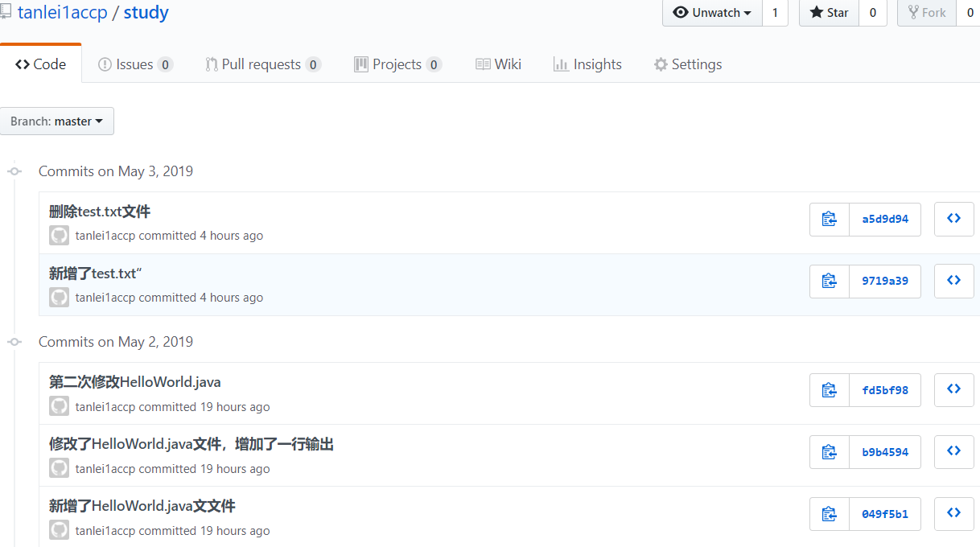980x547 pixels.
Task: Open commit 删除test.txt文件
Action: click(100, 212)
